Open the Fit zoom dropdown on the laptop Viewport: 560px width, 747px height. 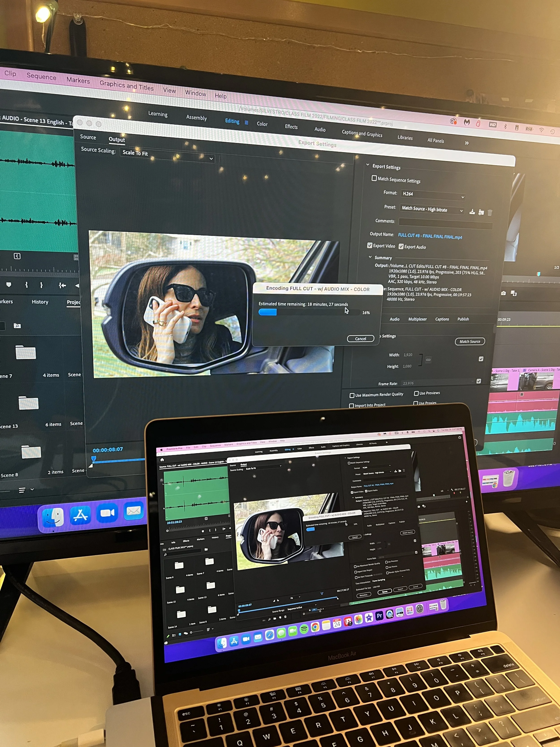pos(295,598)
